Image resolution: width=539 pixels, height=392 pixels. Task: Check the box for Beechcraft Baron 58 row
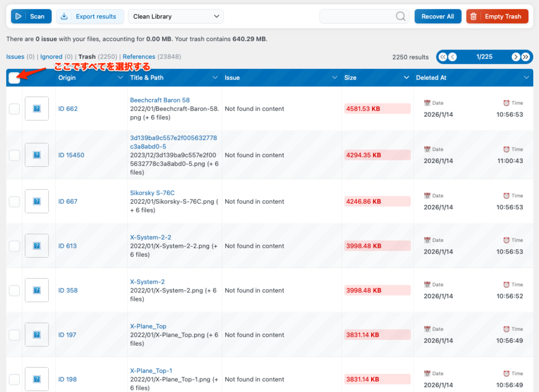coord(14,109)
